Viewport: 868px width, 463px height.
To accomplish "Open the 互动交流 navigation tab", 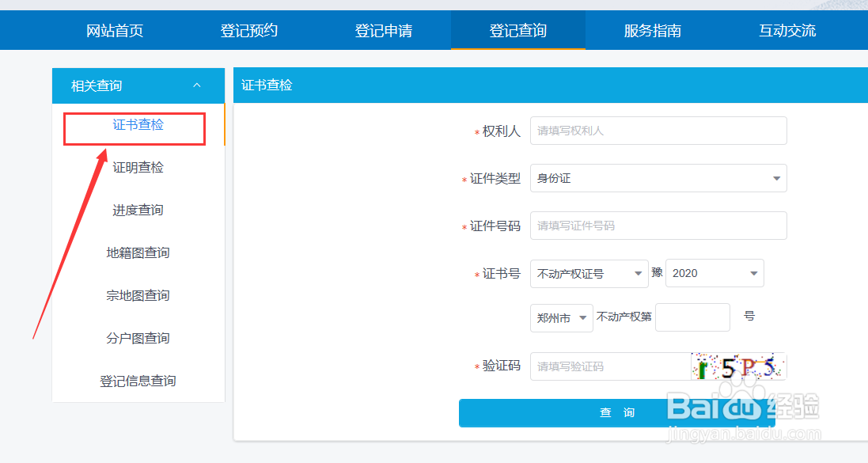I will click(x=787, y=30).
